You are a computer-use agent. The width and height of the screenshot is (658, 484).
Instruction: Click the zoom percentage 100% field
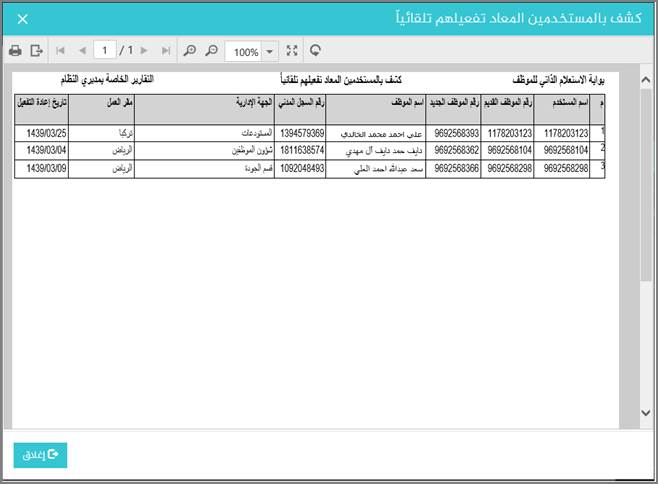click(243, 52)
